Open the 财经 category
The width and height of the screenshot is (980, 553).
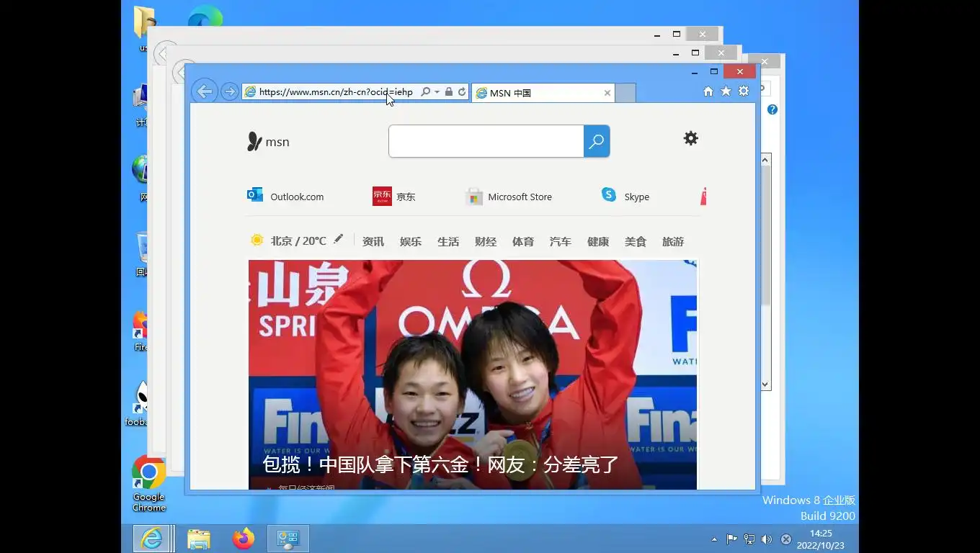coord(486,242)
